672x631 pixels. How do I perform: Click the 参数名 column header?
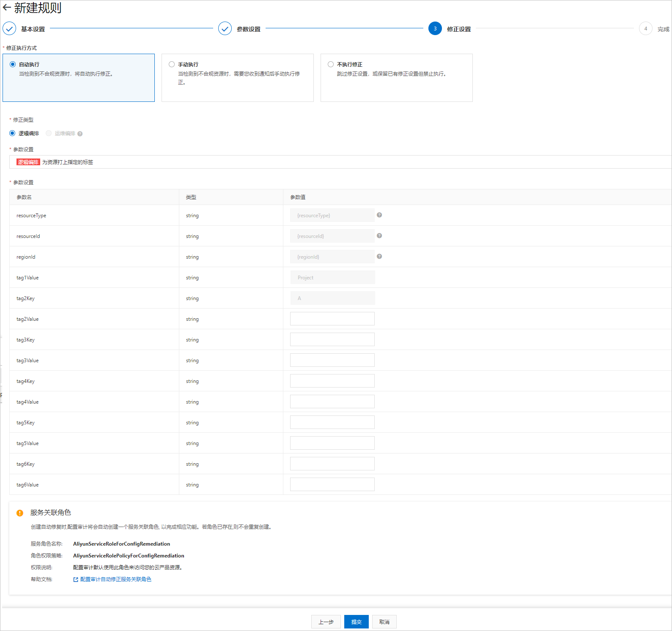pyautogui.click(x=24, y=197)
